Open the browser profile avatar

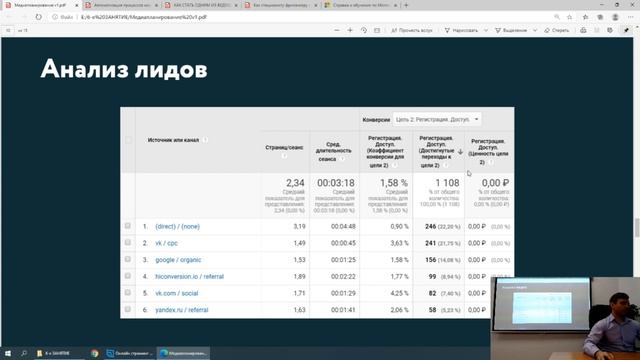(x=615, y=17)
